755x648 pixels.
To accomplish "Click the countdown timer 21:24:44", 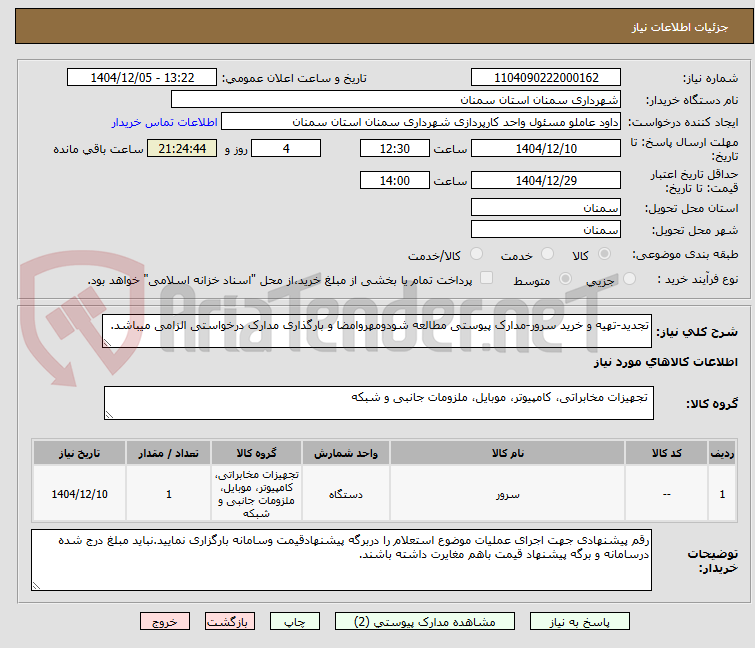I will pos(182,148).
